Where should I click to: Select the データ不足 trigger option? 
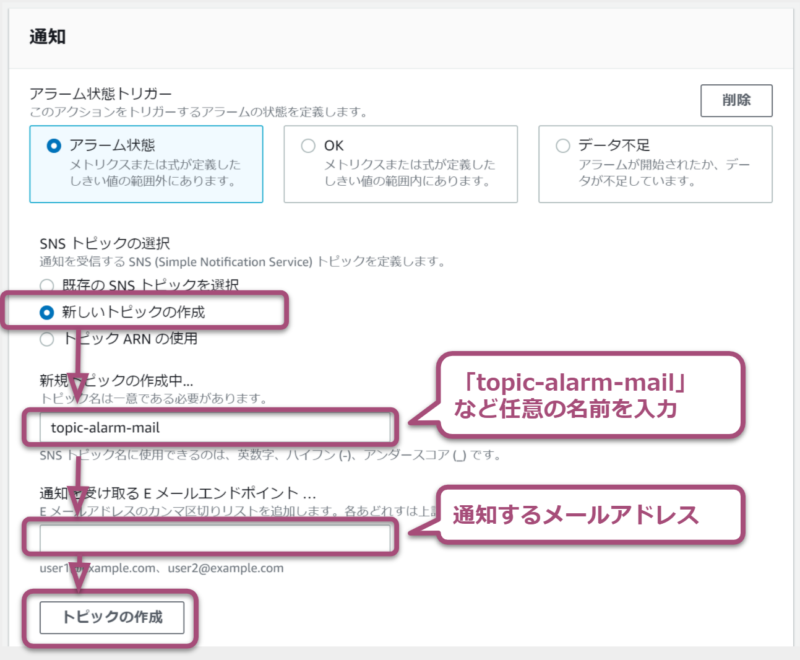(x=562, y=146)
